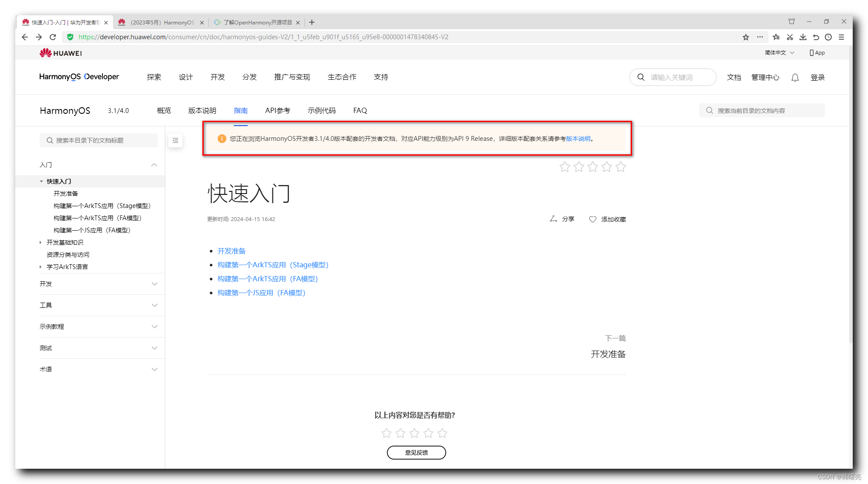Image resolution: width=868 pixels, height=484 pixels.
Task: Switch to the 了解OpenHarmony开源项目 tab
Action: [256, 22]
